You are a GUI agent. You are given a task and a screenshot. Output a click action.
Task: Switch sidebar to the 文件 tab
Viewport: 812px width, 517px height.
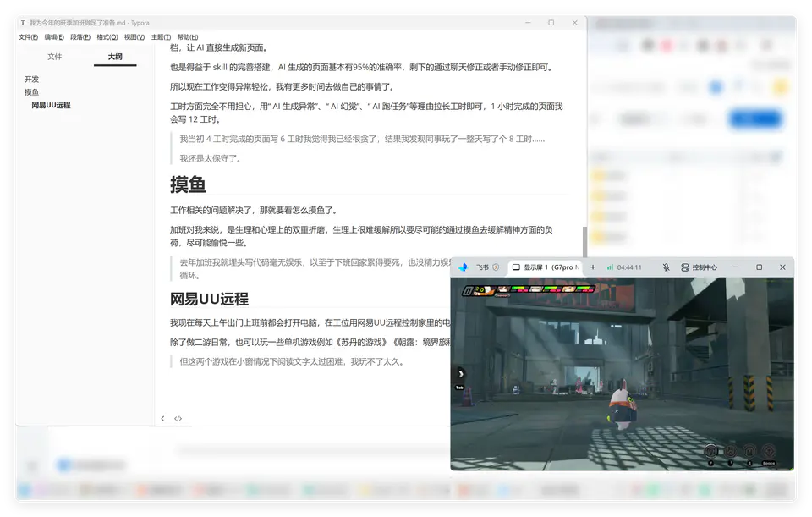click(x=54, y=57)
